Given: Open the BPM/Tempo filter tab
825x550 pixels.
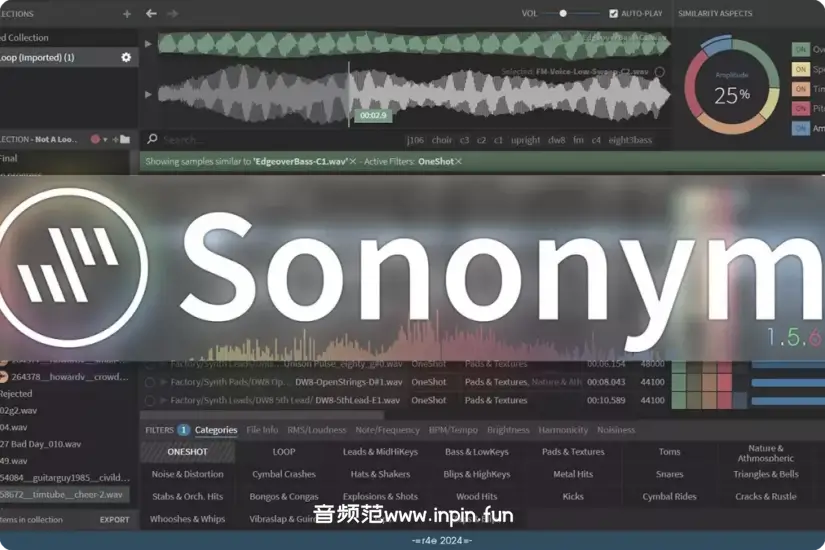Looking at the screenshot, I should 453,430.
